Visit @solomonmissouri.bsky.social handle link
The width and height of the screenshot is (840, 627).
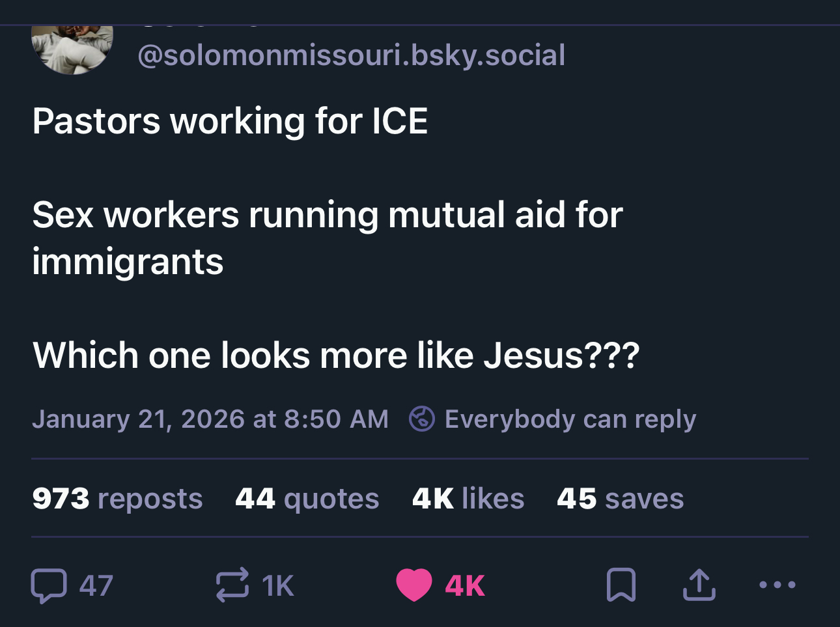point(351,55)
